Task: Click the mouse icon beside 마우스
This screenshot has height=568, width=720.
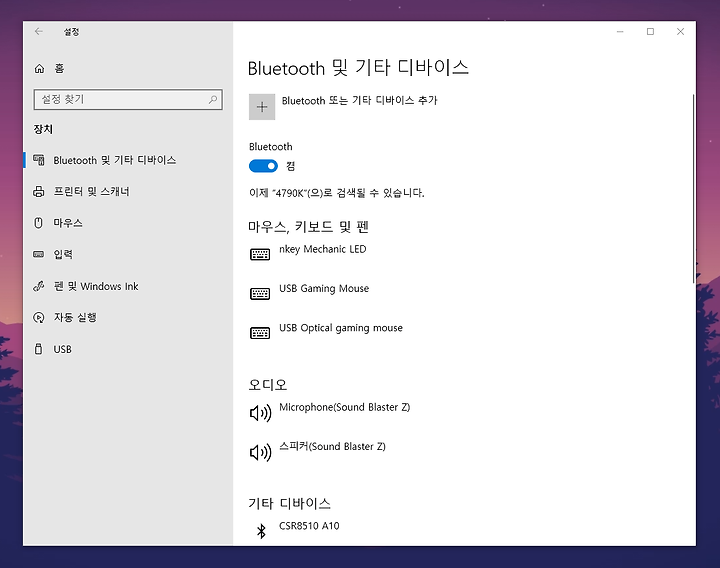Action: (39, 223)
